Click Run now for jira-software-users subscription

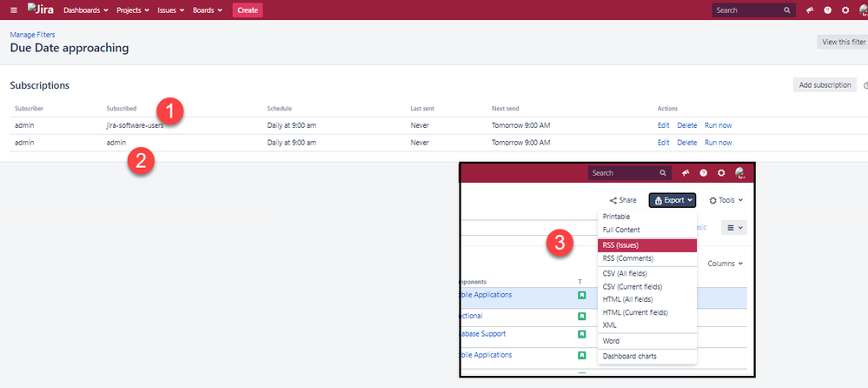point(718,125)
